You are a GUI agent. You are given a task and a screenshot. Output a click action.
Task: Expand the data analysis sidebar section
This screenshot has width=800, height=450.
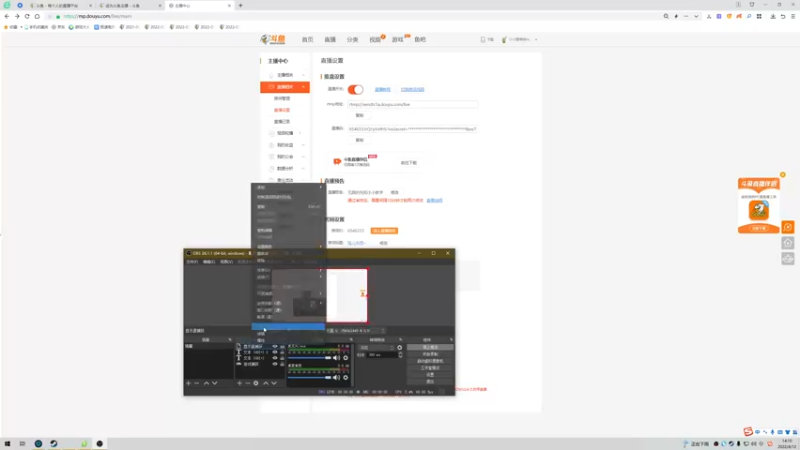pyautogui.click(x=285, y=168)
